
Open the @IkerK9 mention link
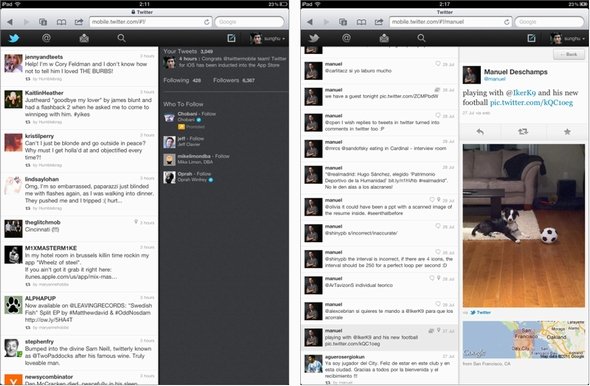tap(520, 93)
